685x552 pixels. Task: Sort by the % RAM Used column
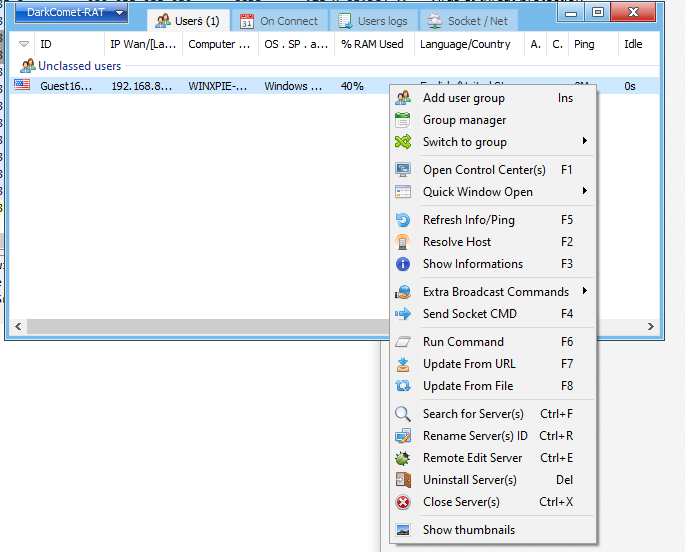pyautogui.click(x=372, y=45)
